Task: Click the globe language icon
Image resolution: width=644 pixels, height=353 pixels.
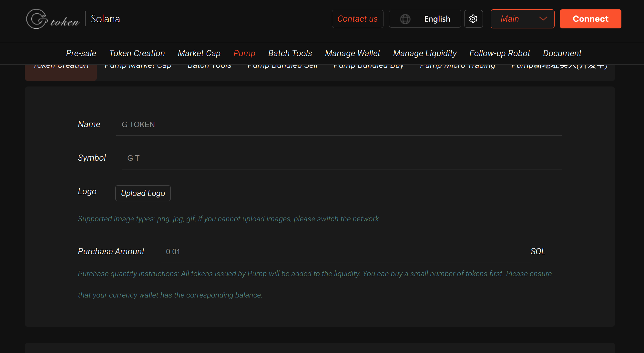Action: 405,19
